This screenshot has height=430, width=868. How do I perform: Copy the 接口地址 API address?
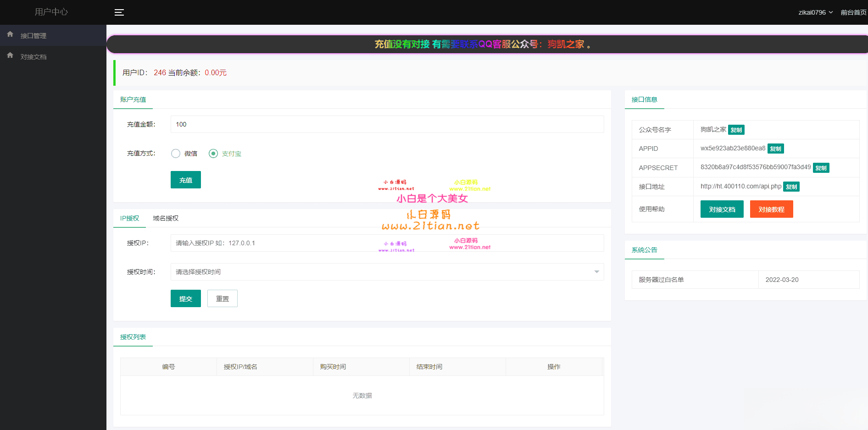(x=791, y=187)
